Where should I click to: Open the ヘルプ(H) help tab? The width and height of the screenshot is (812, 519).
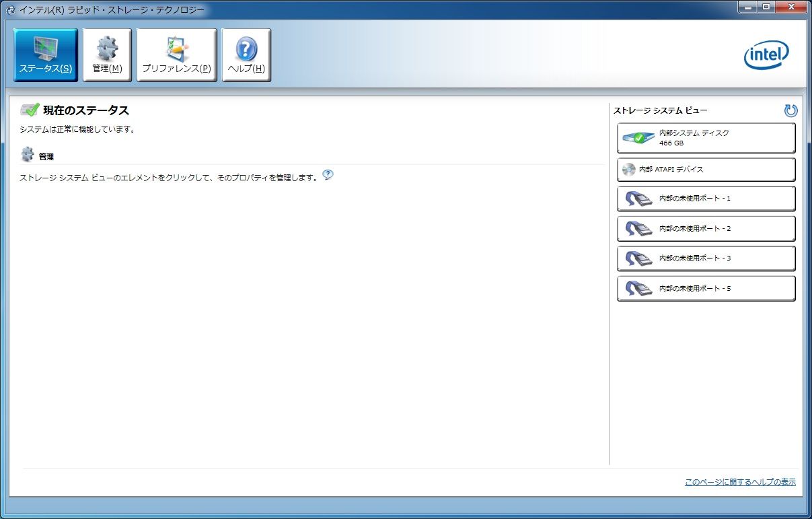pos(246,55)
